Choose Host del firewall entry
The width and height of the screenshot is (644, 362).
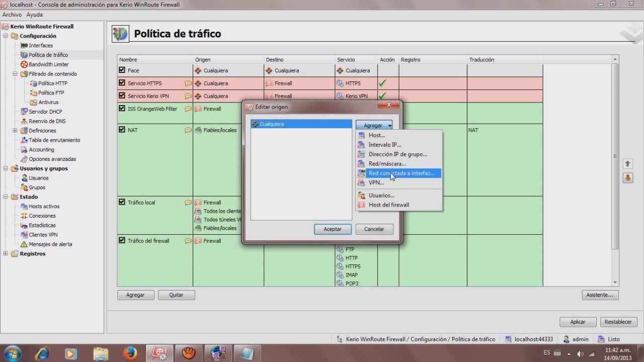click(x=398, y=205)
